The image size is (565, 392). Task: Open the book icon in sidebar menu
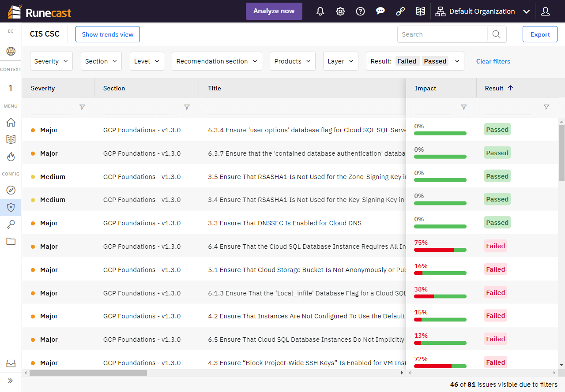point(11,139)
